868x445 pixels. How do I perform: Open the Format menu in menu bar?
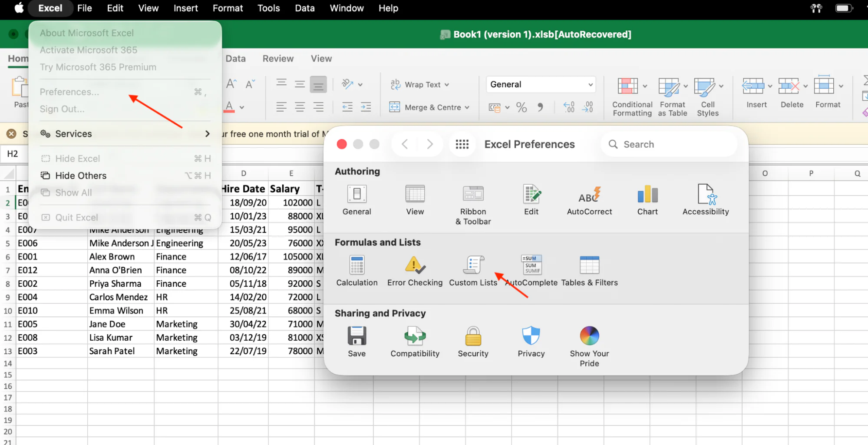tap(228, 8)
